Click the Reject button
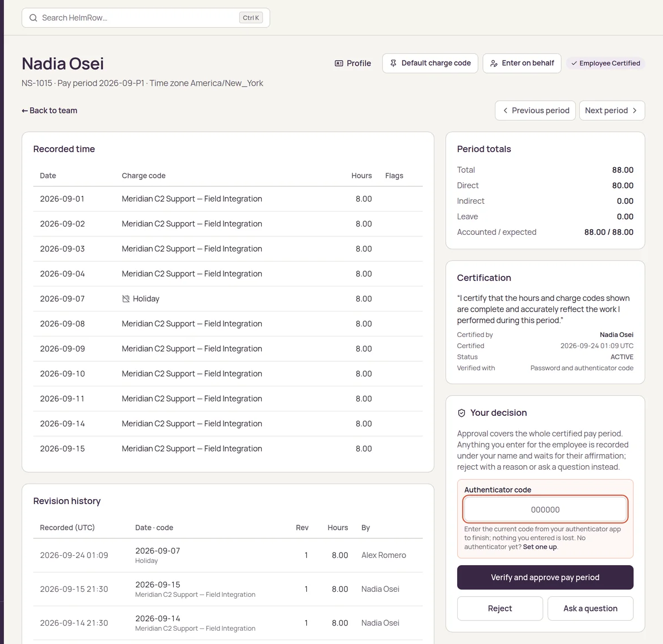Image resolution: width=663 pixels, height=644 pixels. click(x=500, y=608)
